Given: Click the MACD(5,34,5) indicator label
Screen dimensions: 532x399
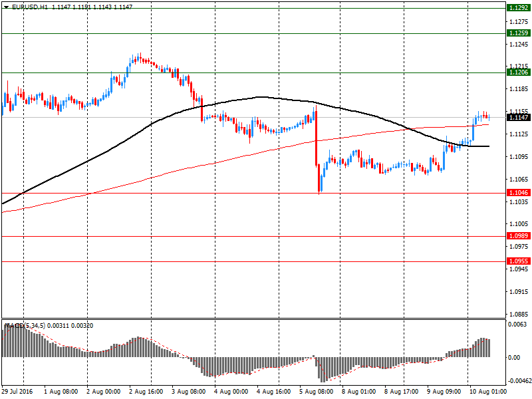Looking at the screenshot, I should (25, 326).
